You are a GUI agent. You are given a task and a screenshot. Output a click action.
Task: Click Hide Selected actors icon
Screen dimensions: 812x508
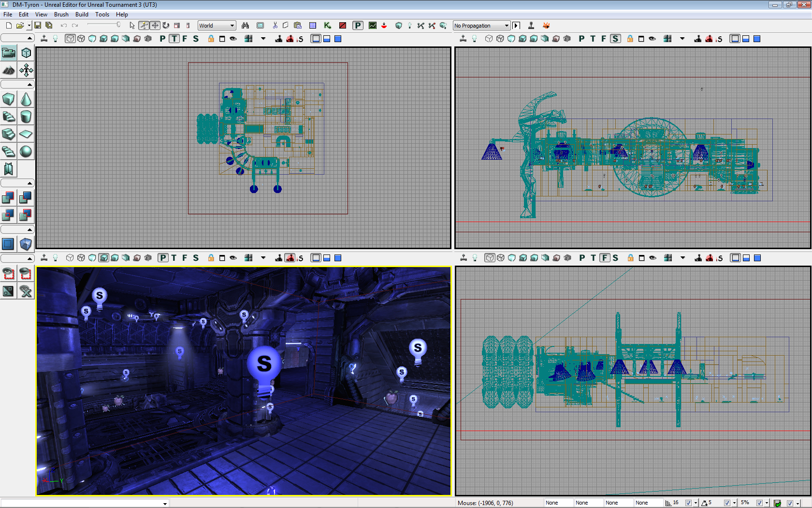26,273
